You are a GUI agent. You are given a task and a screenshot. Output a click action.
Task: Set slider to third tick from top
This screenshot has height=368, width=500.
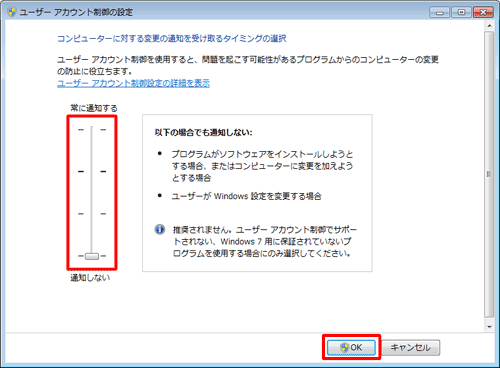coord(92,214)
